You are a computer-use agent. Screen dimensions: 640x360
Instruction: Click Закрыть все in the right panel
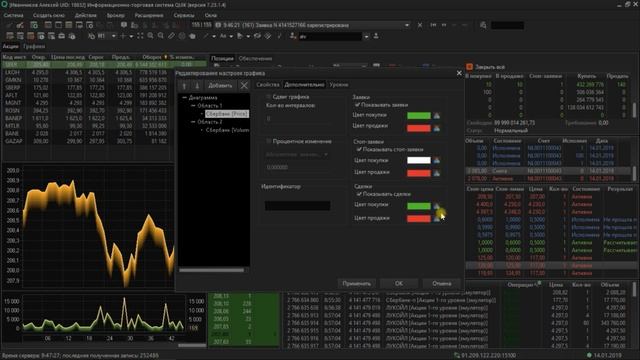point(486,67)
